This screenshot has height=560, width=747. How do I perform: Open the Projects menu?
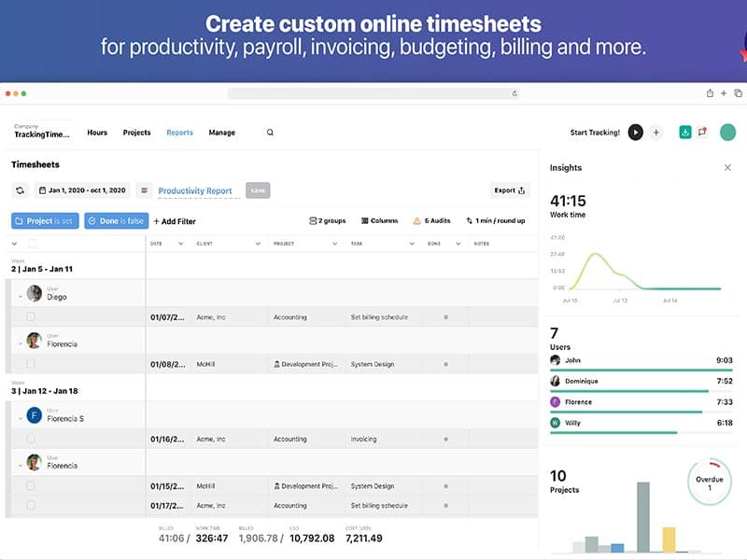coord(136,133)
